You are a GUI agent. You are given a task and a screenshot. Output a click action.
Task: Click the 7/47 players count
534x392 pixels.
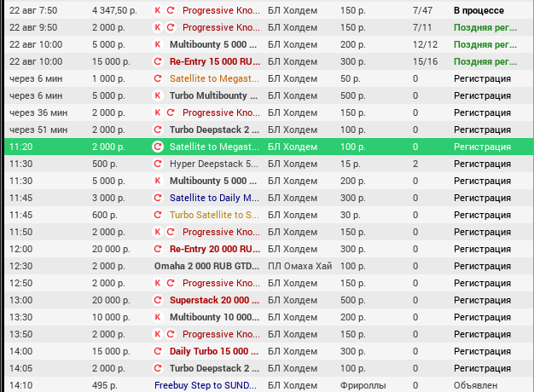422,10
